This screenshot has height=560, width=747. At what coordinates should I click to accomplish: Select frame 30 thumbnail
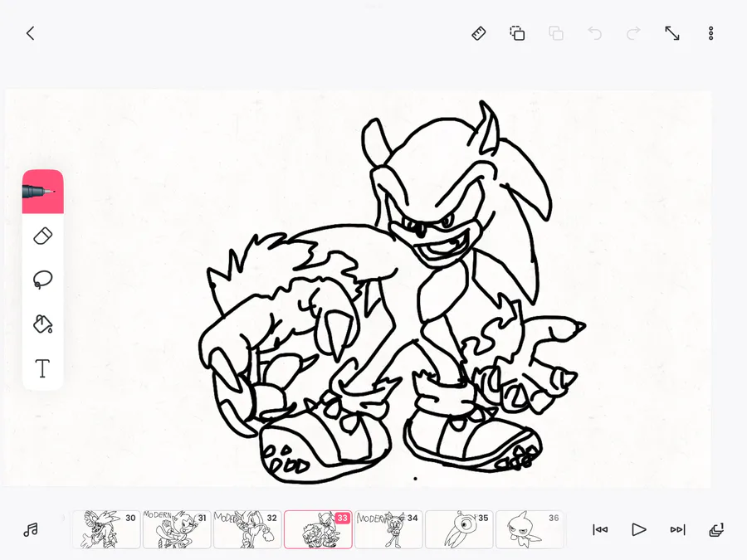coord(106,529)
